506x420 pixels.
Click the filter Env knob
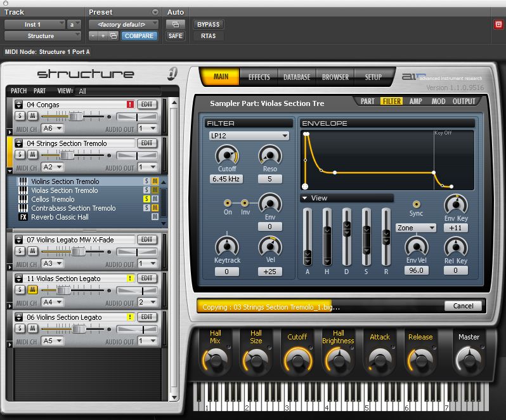(270, 204)
